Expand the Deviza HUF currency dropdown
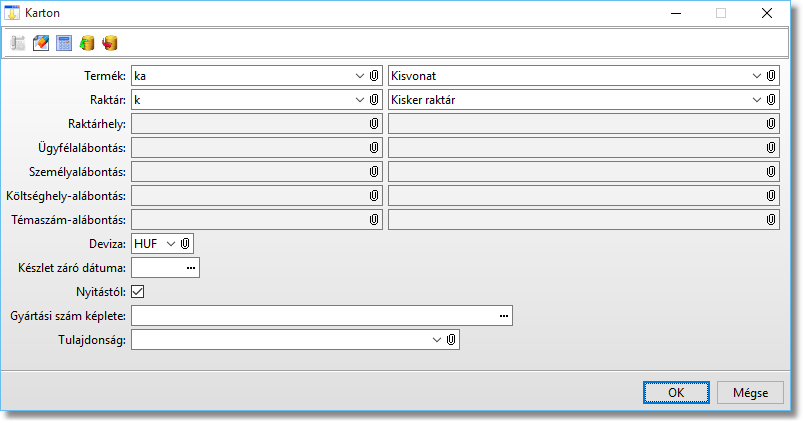 pyautogui.click(x=170, y=243)
